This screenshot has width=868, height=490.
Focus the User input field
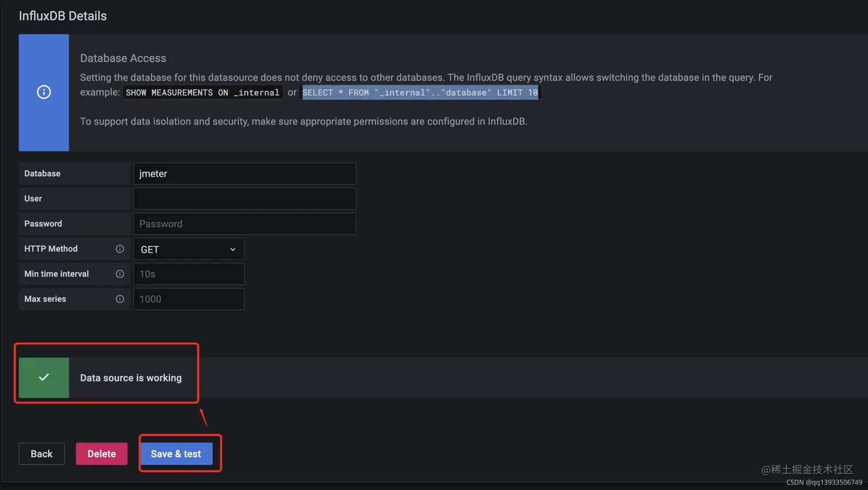(x=245, y=199)
